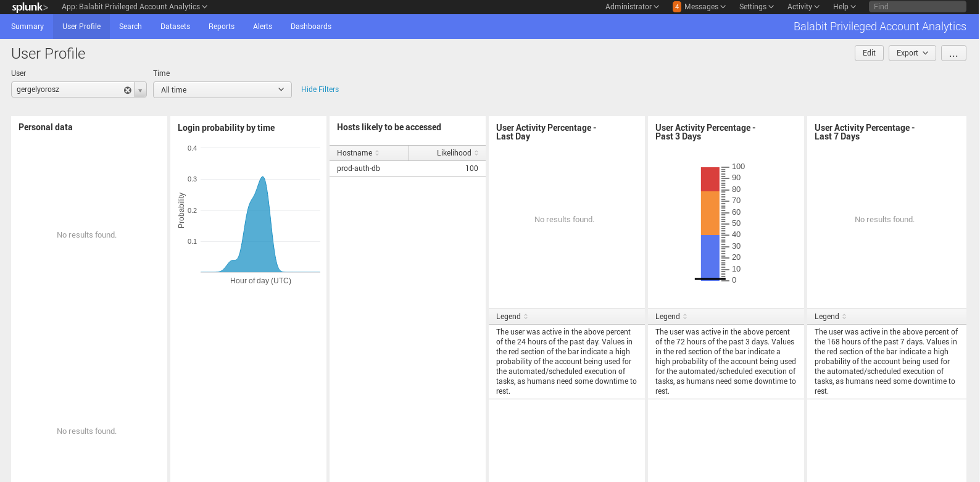Click the more options ellipsis button
980x482 pixels.
[953, 53]
